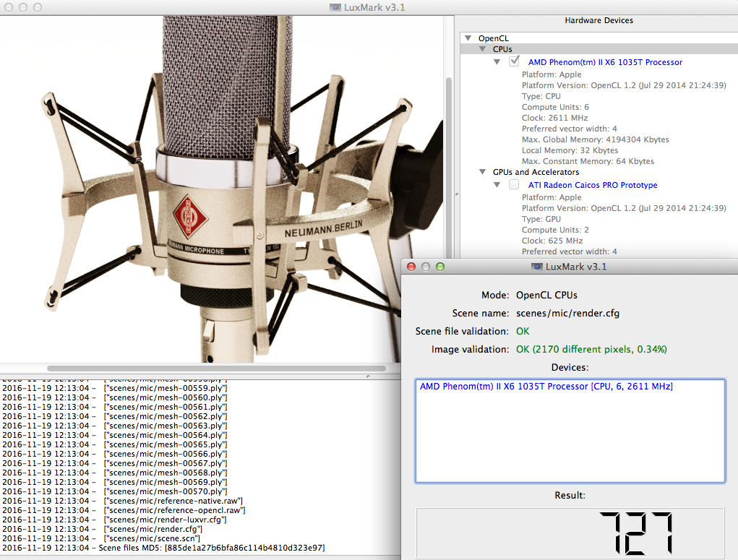Close the LuxMark result dialog
The height and width of the screenshot is (560, 738).
(411, 267)
